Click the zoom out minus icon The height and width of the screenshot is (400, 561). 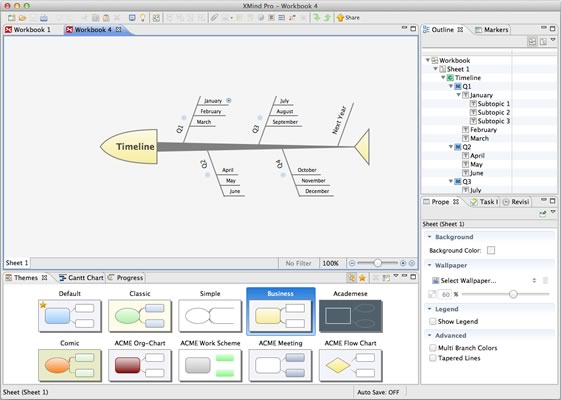pyautogui.click(x=352, y=263)
